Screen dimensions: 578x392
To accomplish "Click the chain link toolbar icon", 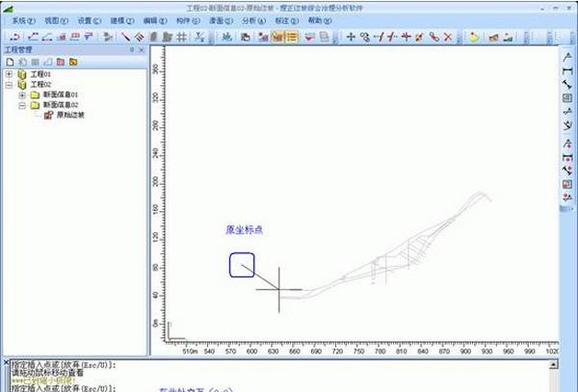I will point(434,37).
